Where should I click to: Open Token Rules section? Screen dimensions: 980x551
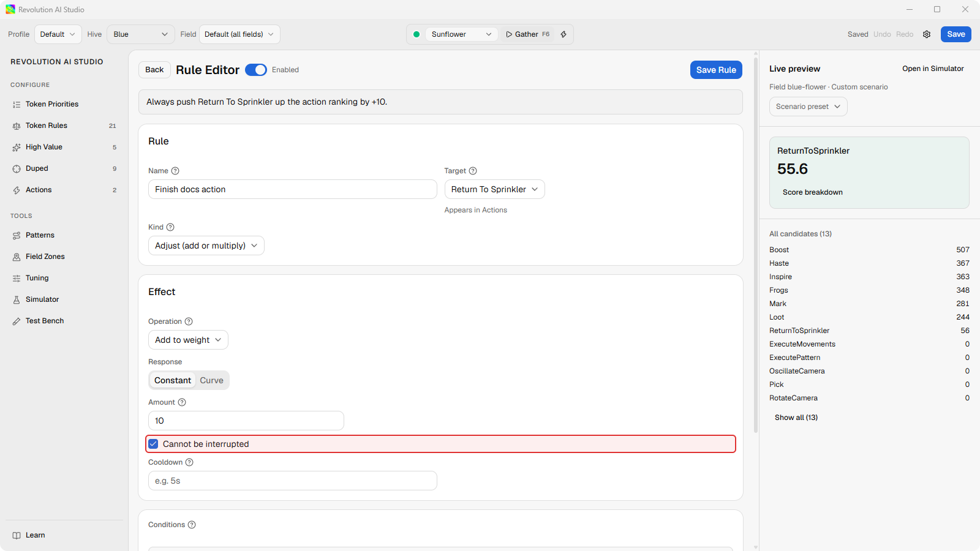coord(64,126)
